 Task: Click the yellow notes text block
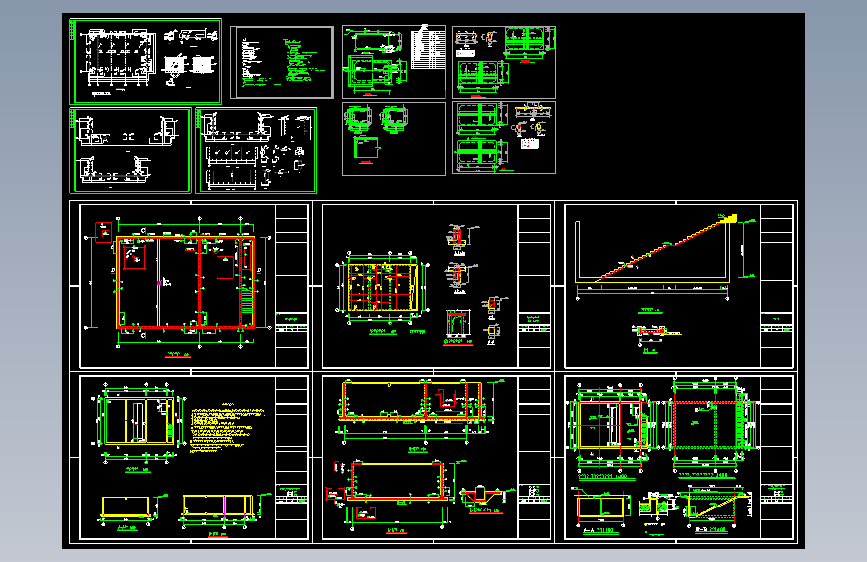[227, 430]
